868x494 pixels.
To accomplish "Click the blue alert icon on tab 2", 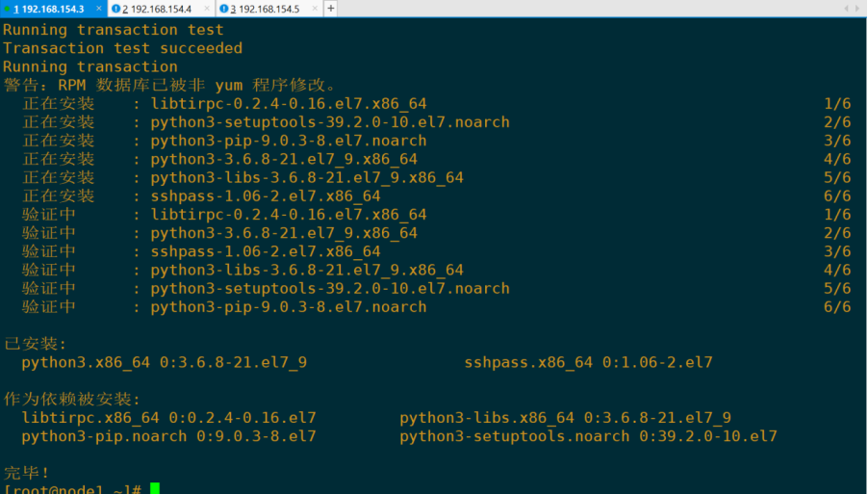I will (115, 9).
